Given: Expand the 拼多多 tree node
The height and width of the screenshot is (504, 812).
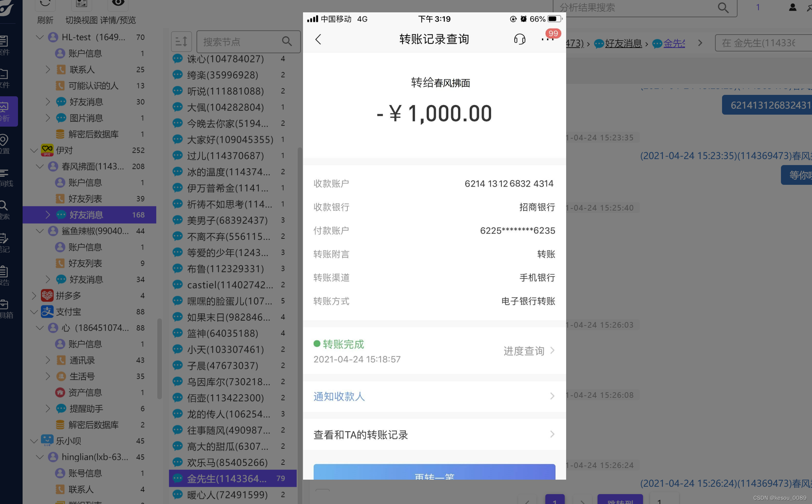Looking at the screenshot, I should 34,296.
